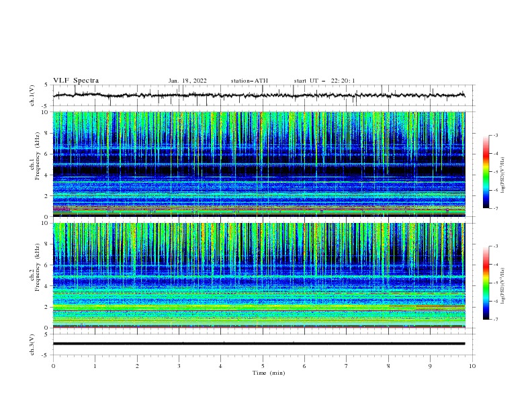Click the "-3" tick on ch.1 colorbar

pyautogui.click(x=496, y=135)
